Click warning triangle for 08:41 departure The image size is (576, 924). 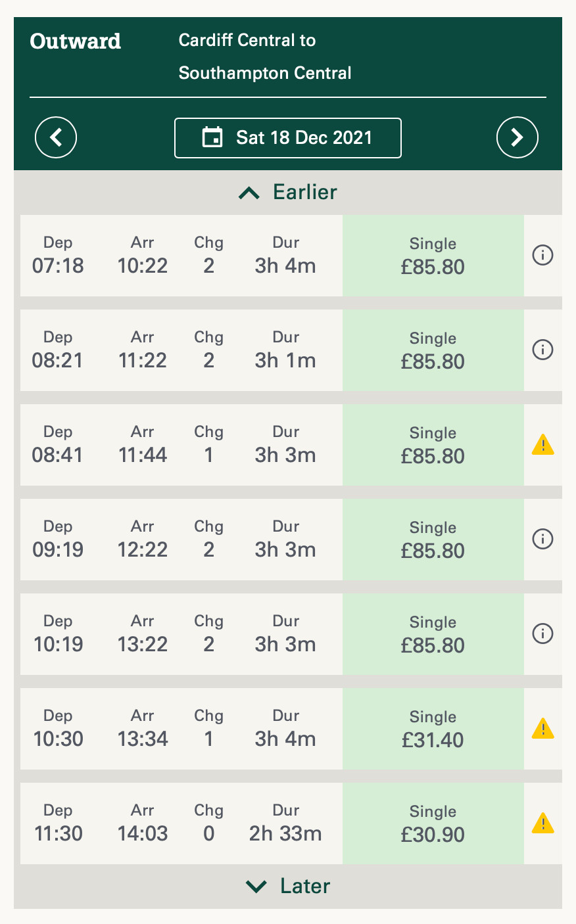542,445
